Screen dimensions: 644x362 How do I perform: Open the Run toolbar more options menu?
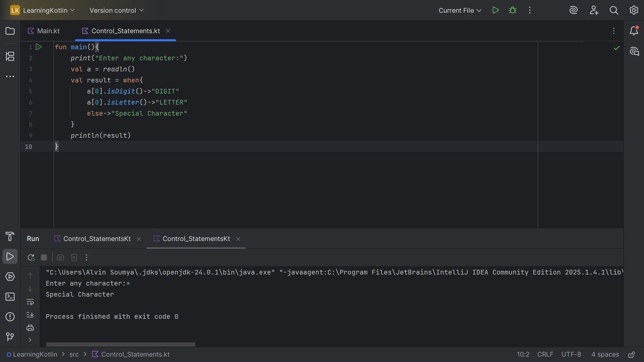[86, 257]
